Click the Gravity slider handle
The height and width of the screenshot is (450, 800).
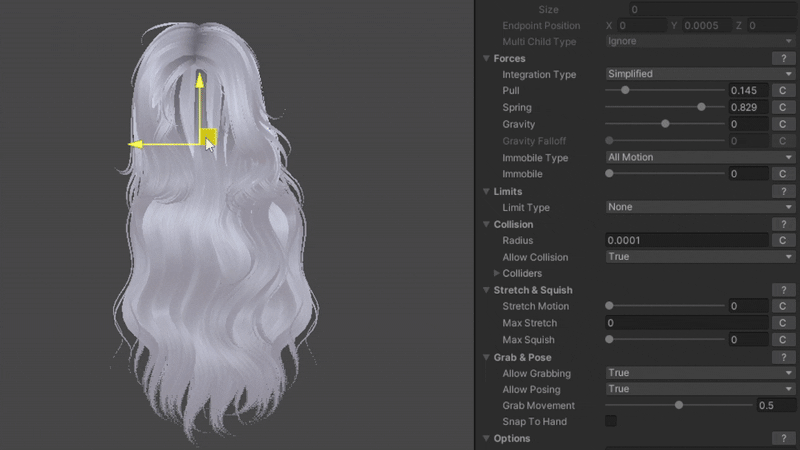(x=665, y=124)
